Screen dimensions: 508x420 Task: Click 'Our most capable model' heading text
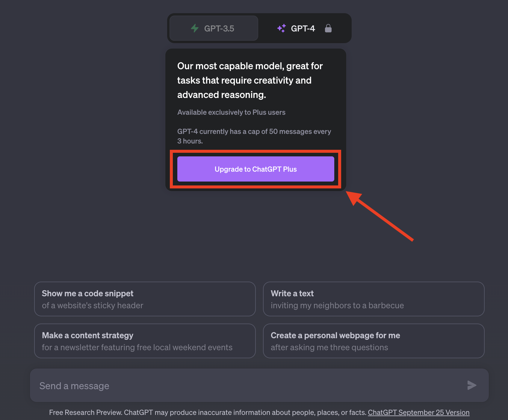click(250, 80)
